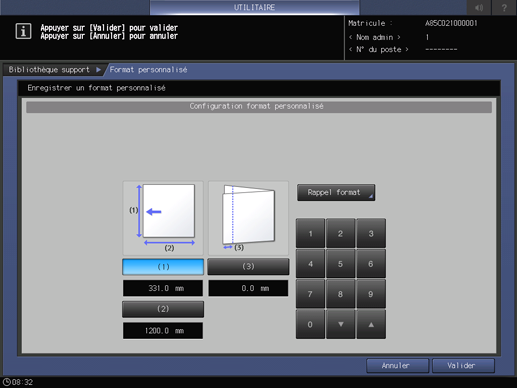The width and height of the screenshot is (517, 388).
Task: Click Annuler to cancel
Action: tap(397, 366)
